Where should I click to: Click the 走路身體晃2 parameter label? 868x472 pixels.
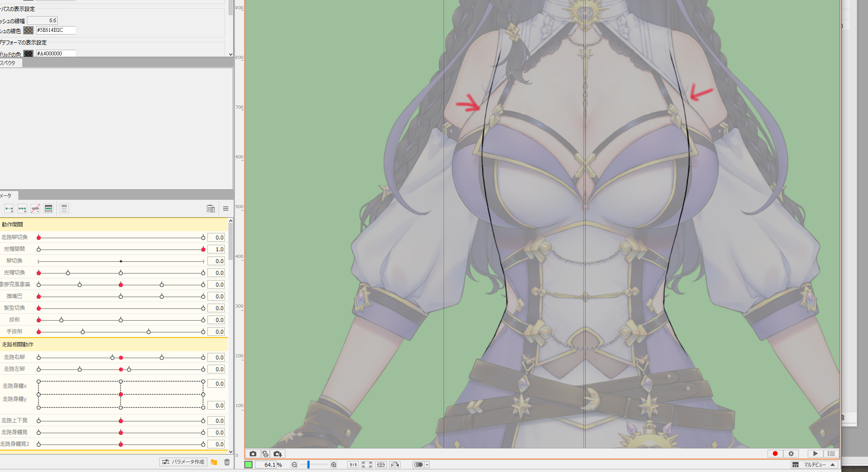pos(15,444)
